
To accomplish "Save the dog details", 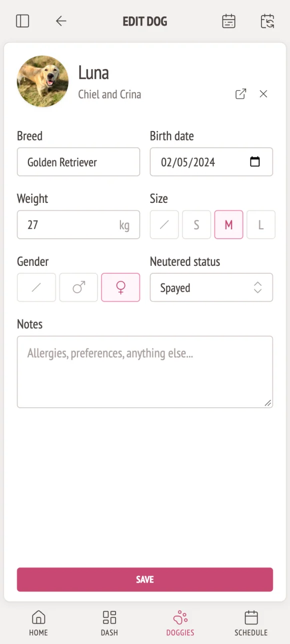I will pos(145,580).
